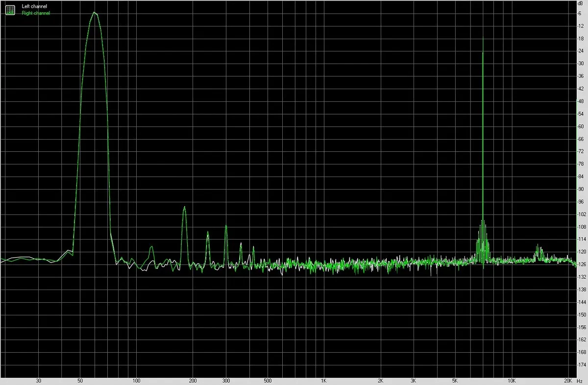Viewport: 588px width, 385px height.
Task: Click the -162 dB axis value
Action: click(582, 340)
